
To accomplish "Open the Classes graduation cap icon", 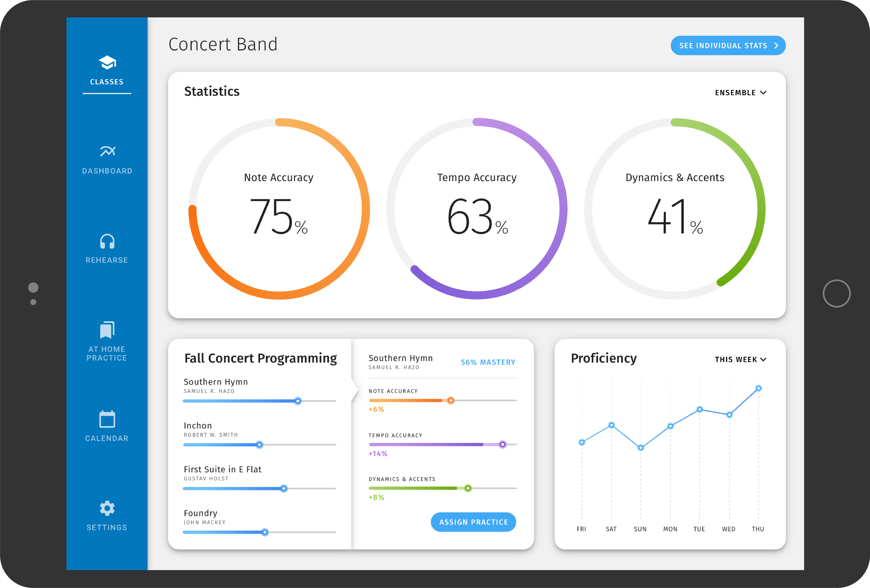I will 107,63.
